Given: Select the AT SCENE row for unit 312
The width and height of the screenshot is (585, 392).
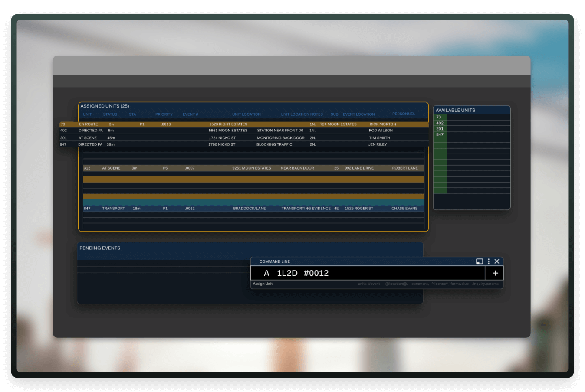Looking at the screenshot, I should click(x=217, y=168).
